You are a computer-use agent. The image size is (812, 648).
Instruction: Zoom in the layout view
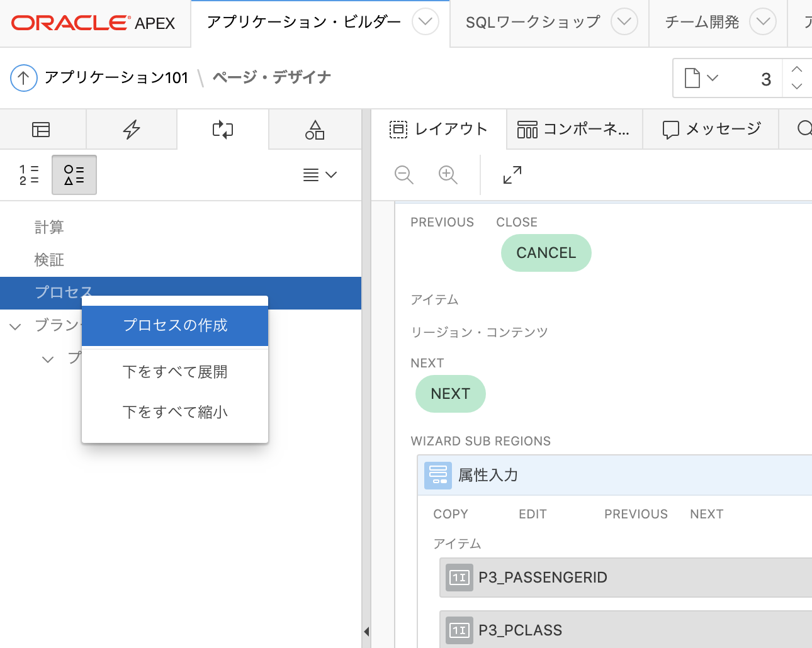tap(448, 175)
